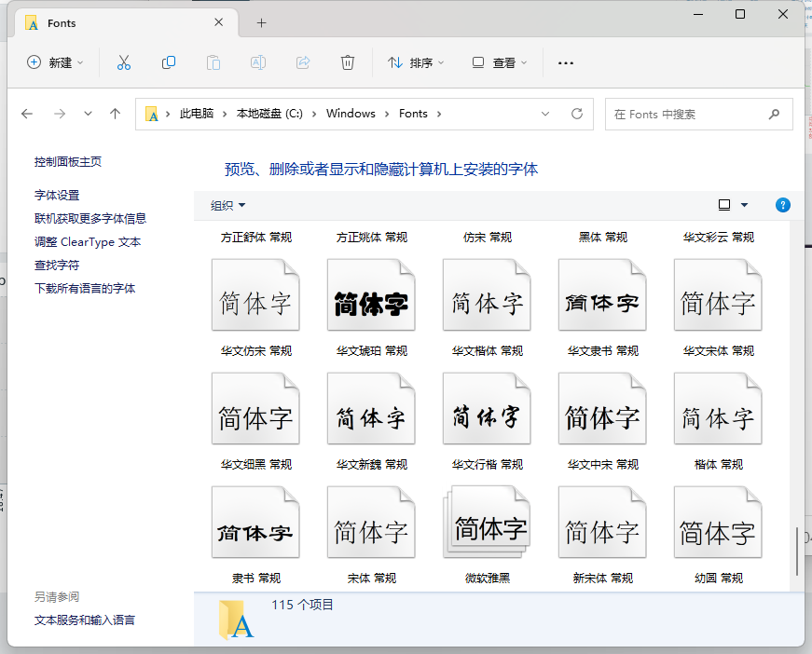Click the 黑体 常规 font label

tap(603, 238)
